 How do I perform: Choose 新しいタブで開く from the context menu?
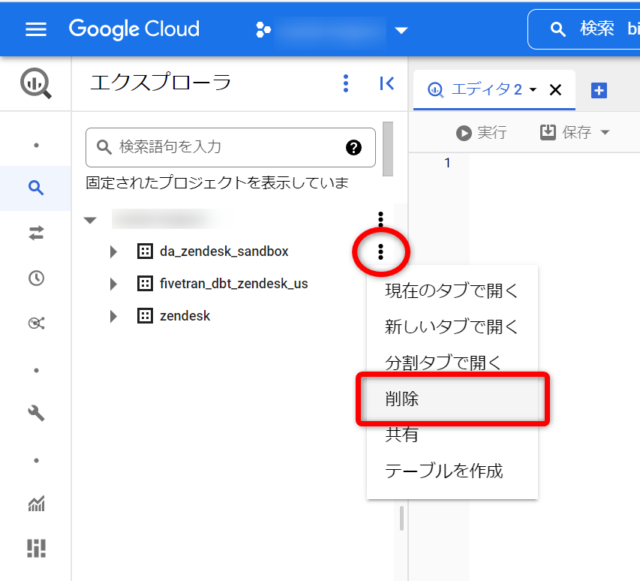tap(452, 327)
